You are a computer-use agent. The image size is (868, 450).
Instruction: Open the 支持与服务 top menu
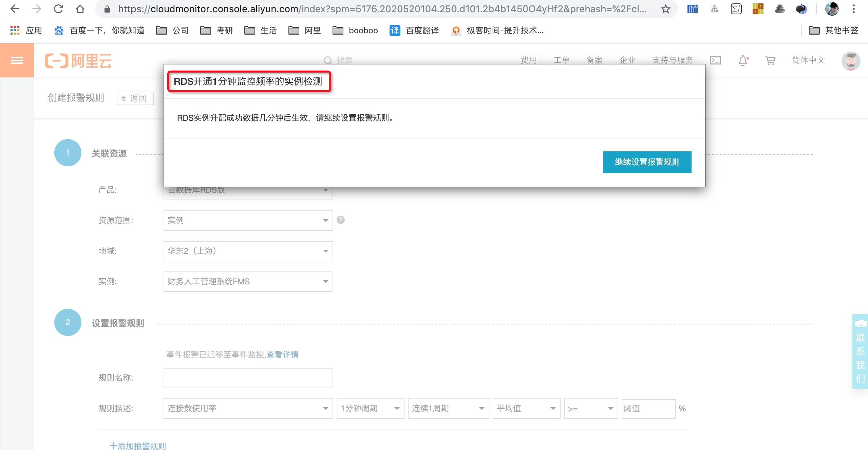(x=673, y=60)
